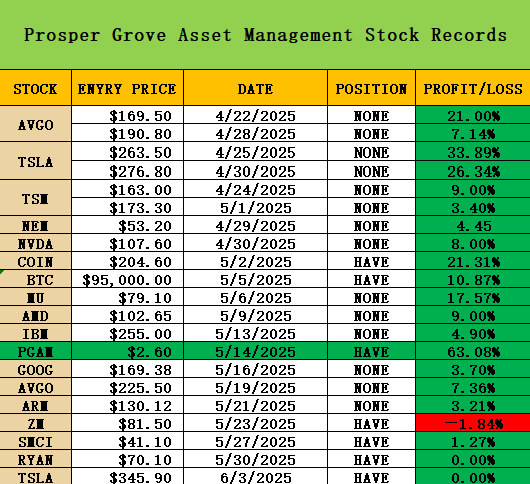Select the highlighted $2.60 entry price cell
The image size is (530, 484).
tap(127, 351)
